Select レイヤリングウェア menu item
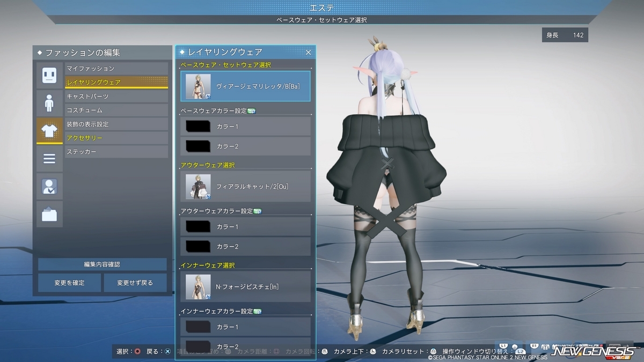The image size is (644, 362). tap(116, 83)
